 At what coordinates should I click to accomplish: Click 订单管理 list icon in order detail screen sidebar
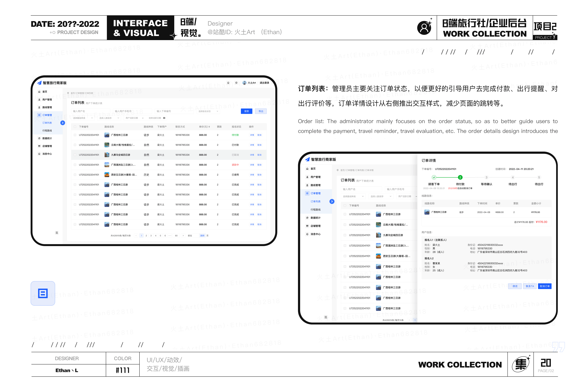(x=307, y=193)
